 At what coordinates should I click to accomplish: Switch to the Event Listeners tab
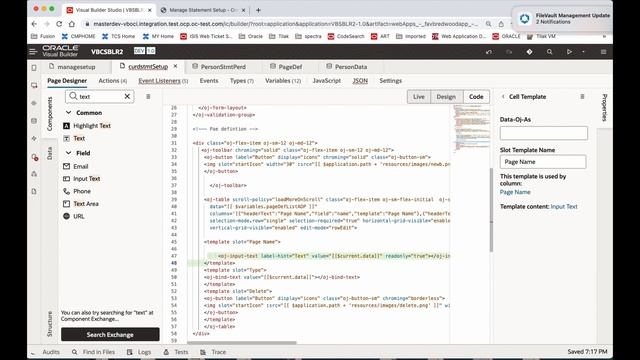[x=163, y=81]
